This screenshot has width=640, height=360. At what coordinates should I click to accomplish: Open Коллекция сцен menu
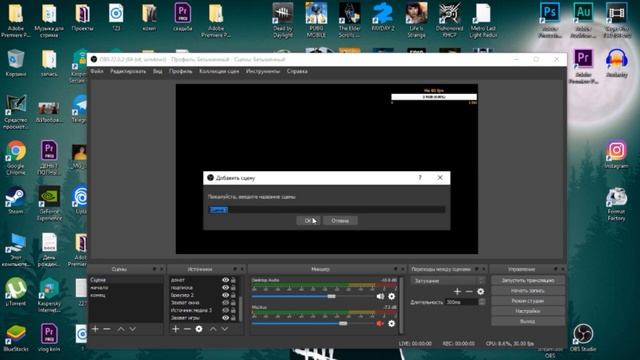tap(219, 71)
